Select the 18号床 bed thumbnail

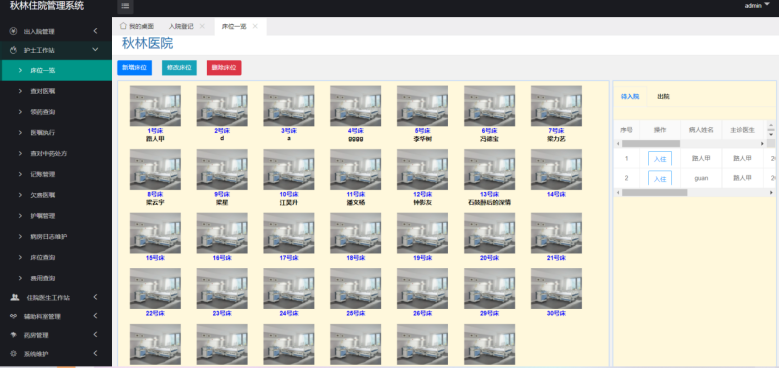coord(356,233)
